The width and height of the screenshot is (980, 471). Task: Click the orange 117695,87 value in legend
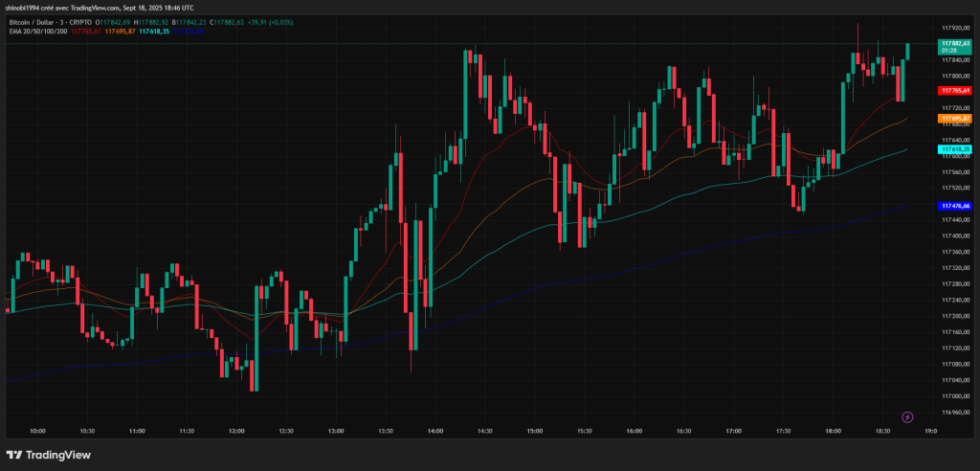click(x=119, y=32)
